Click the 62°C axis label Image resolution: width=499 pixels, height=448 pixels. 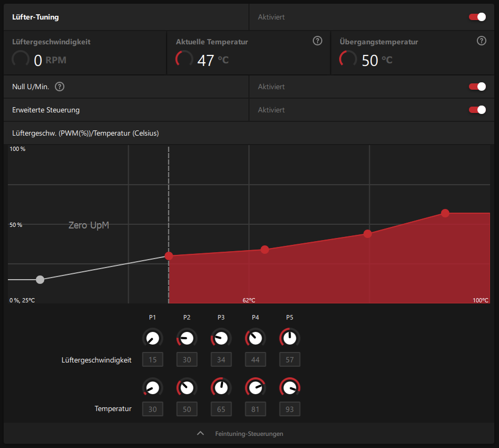pos(249,300)
